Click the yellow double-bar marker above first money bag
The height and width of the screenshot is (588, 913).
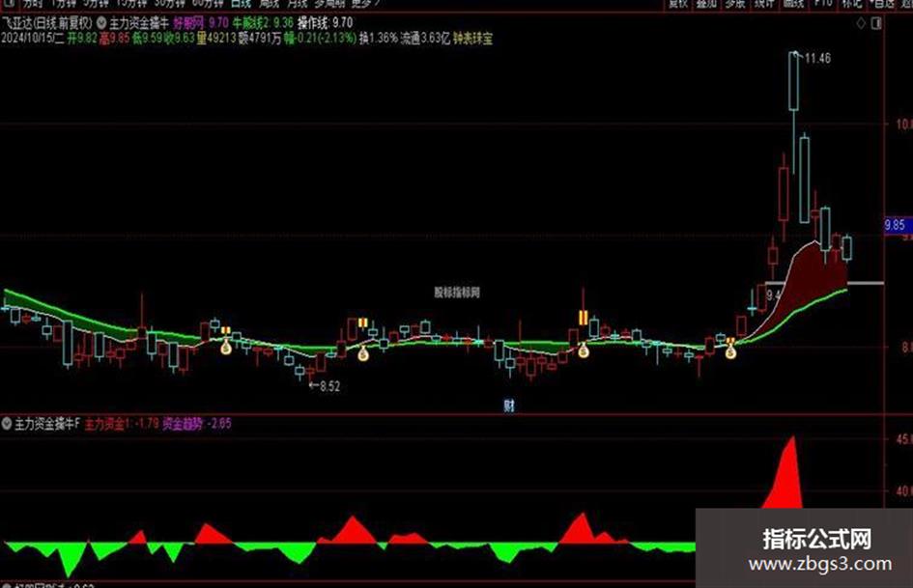point(226,330)
